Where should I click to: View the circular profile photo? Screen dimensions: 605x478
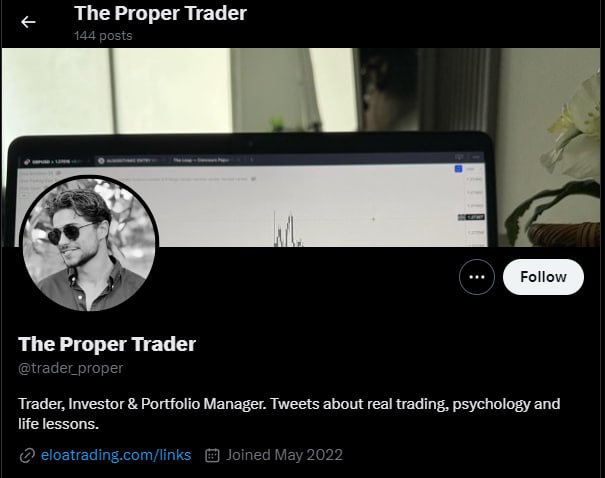tap(89, 244)
